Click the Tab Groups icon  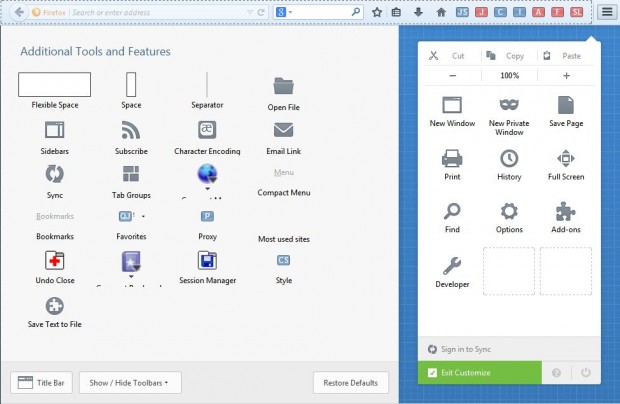click(x=131, y=174)
